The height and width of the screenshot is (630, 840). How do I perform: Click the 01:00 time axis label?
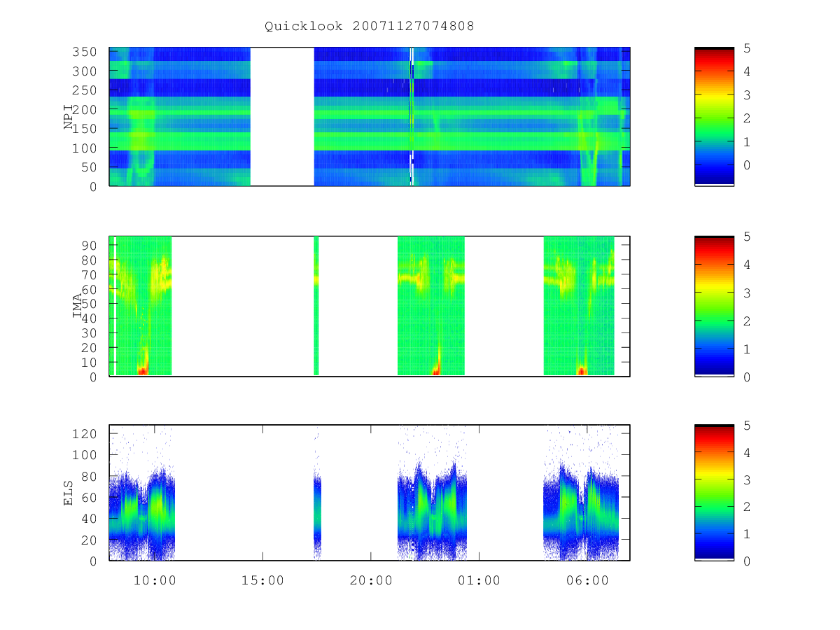479,580
